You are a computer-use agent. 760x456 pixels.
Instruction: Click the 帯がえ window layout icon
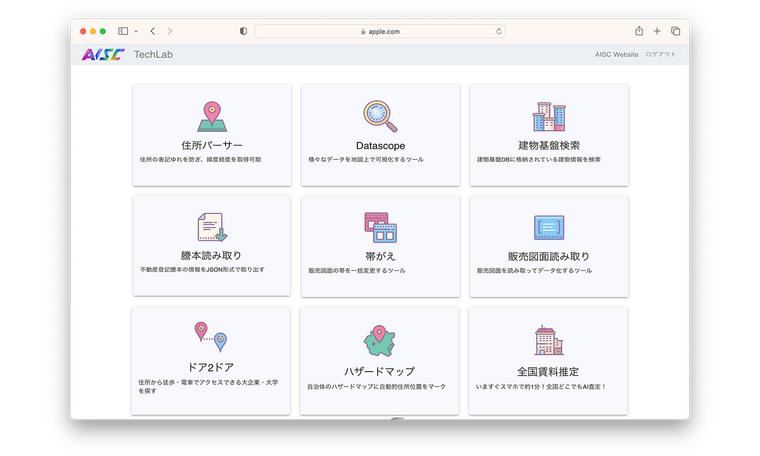[380, 227]
